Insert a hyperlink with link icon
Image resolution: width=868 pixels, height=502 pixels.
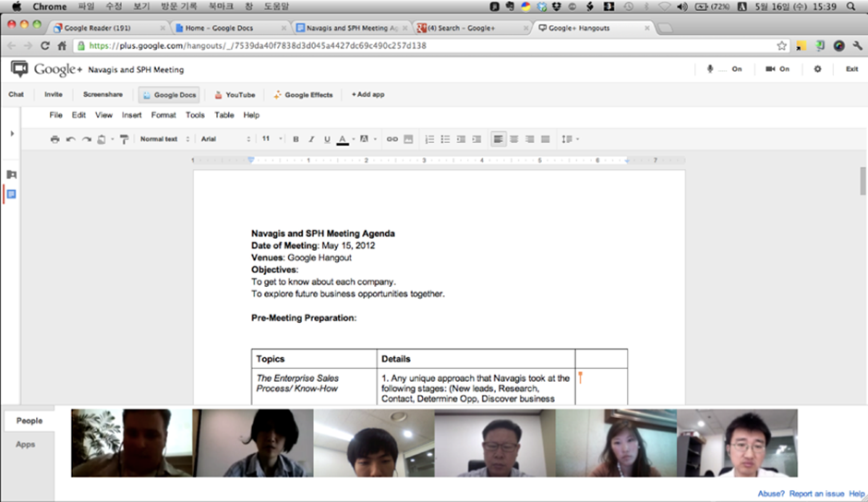coord(392,139)
